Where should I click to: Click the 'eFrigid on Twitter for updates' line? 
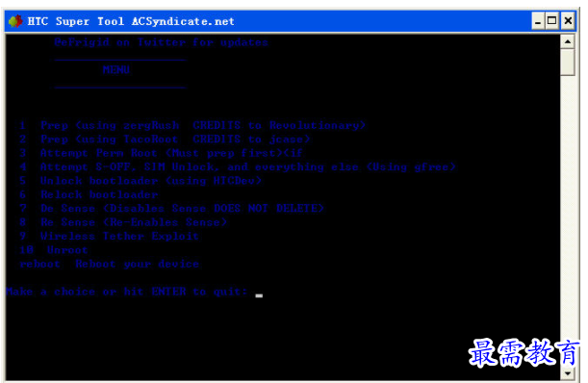click(x=162, y=42)
